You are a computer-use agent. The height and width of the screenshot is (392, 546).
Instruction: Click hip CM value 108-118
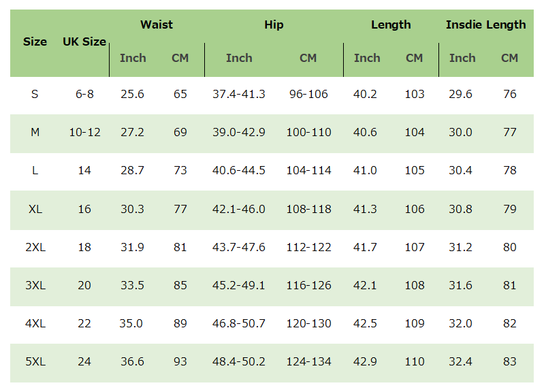[x=308, y=209]
